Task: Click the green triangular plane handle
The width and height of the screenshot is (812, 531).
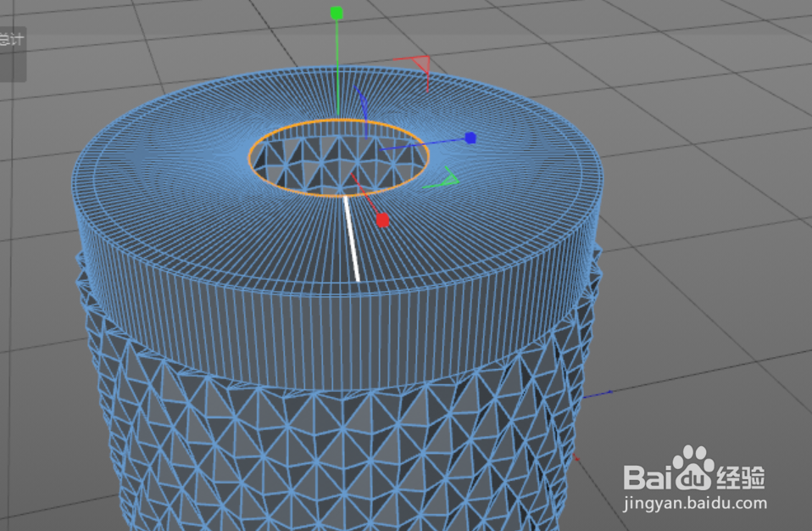Action: coord(448,179)
